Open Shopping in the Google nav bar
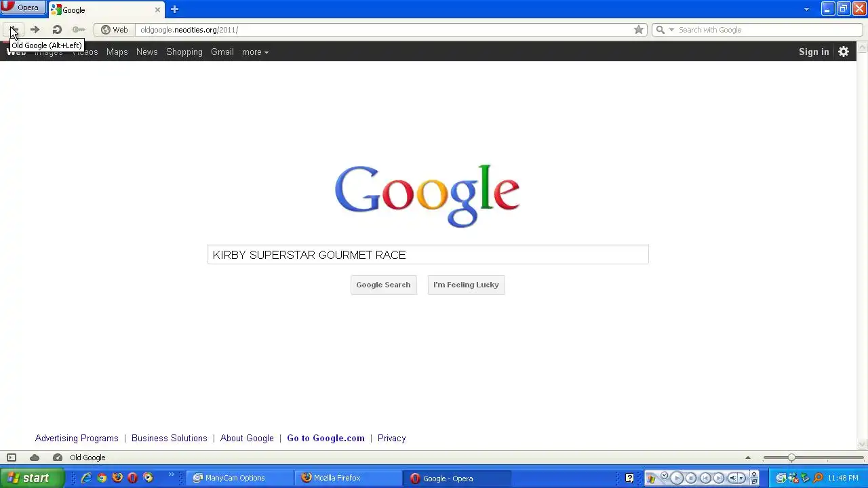Image resolution: width=868 pixels, height=488 pixels. click(184, 52)
